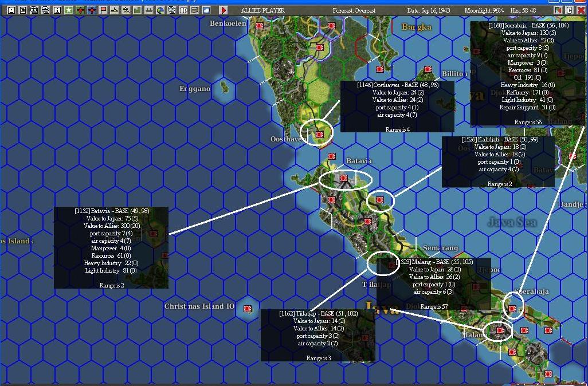Open the globe toolbar icon
The height and width of the screenshot is (386, 588).
(x=160, y=10)
